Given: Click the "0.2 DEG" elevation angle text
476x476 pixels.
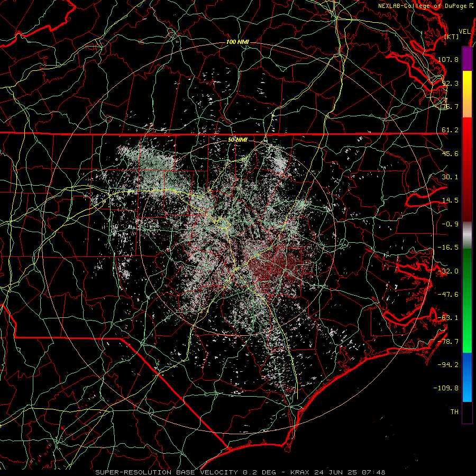Looking at the screenshot, I should (261, 472).
